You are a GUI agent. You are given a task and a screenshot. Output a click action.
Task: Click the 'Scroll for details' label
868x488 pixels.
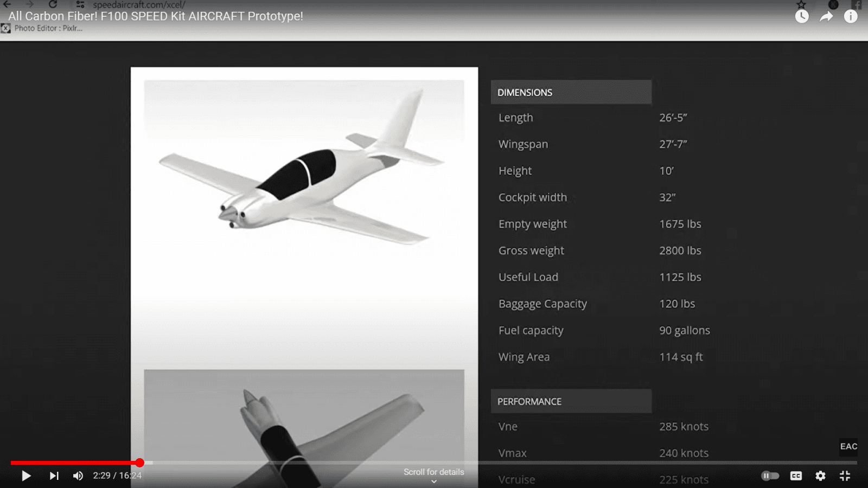click(433, 472)
